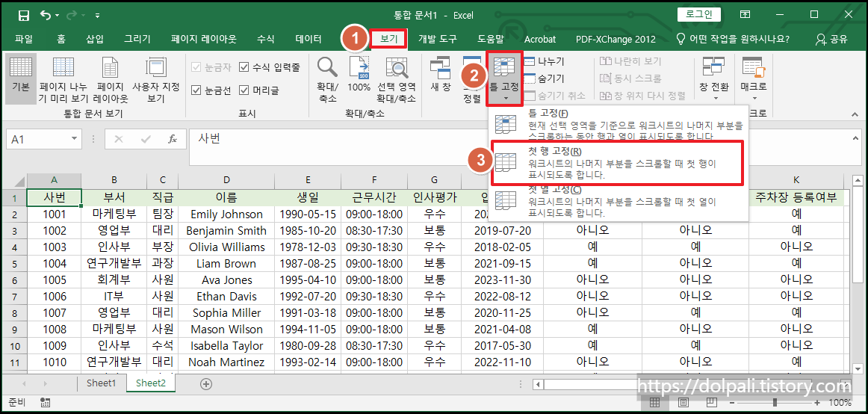This screenshot has height=414, width=868.
Task: Click the macro record icon in status bar
Action: tap(46, 402)
